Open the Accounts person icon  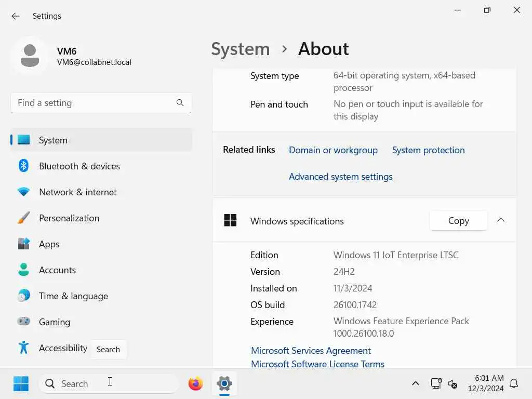[23, 270]
